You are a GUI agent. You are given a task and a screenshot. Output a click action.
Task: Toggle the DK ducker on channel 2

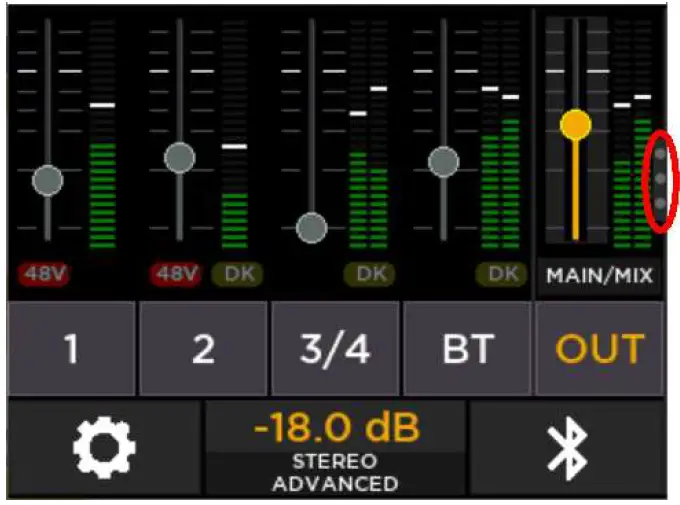(x=237, y=274)
